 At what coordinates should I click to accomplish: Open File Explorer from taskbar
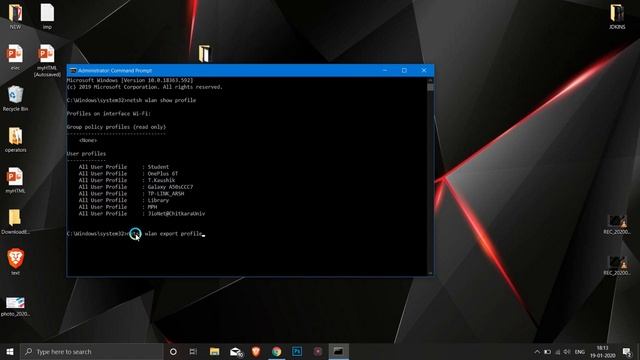pyautogui.click(x=214, y=351)
